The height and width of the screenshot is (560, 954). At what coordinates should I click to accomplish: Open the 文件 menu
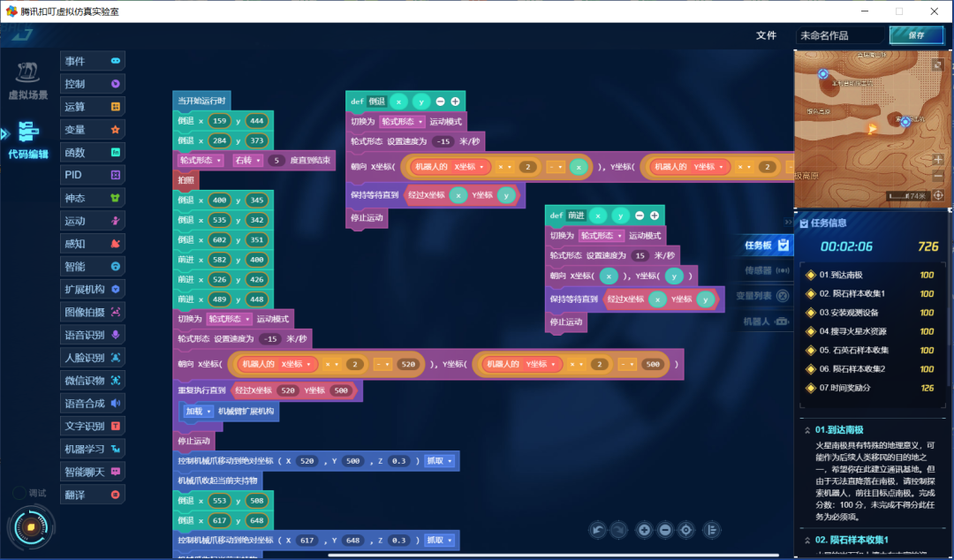(766, 35)
